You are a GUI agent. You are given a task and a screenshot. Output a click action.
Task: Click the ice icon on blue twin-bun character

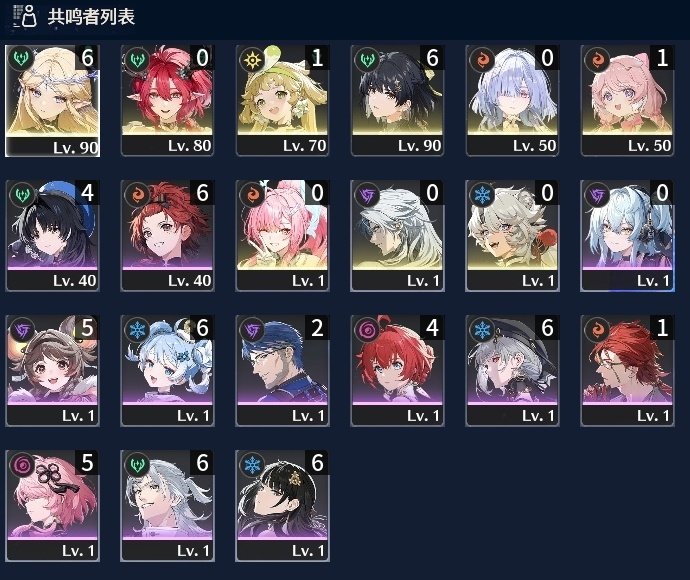click(138, 329)
